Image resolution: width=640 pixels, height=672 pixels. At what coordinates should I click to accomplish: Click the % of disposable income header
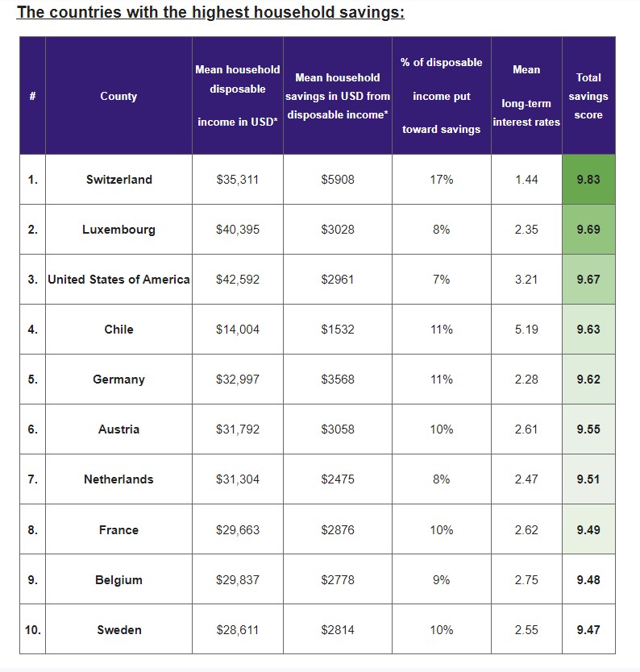tap(442, 96)
